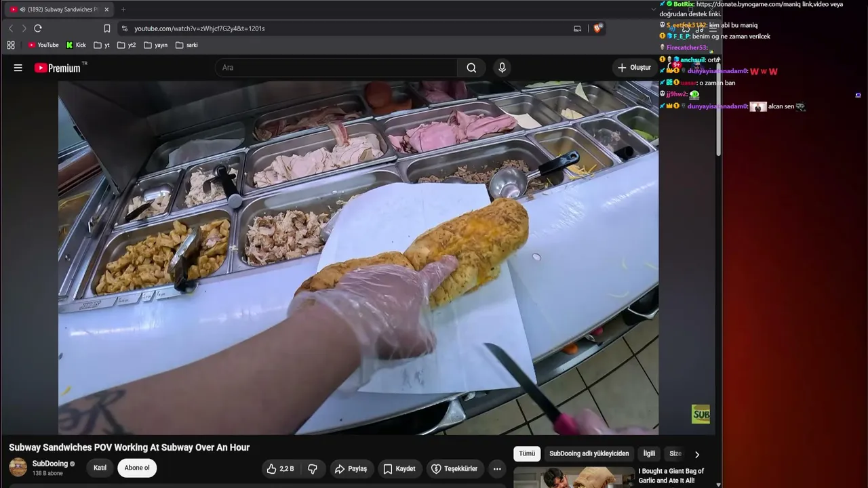Click jj9hw2 username in chat

(676, 95)
